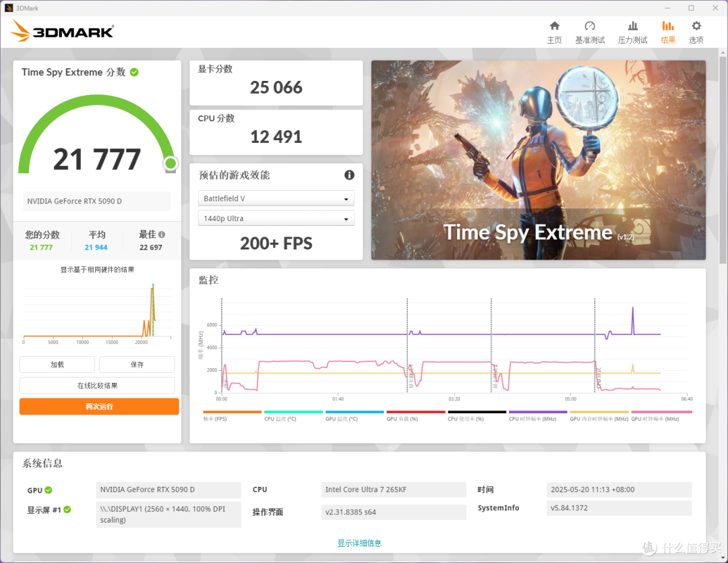The width and height of the screenshot is (728, 563).
Task: Click the SystemInfo version v5.84.1372
Action: (619, 508)
